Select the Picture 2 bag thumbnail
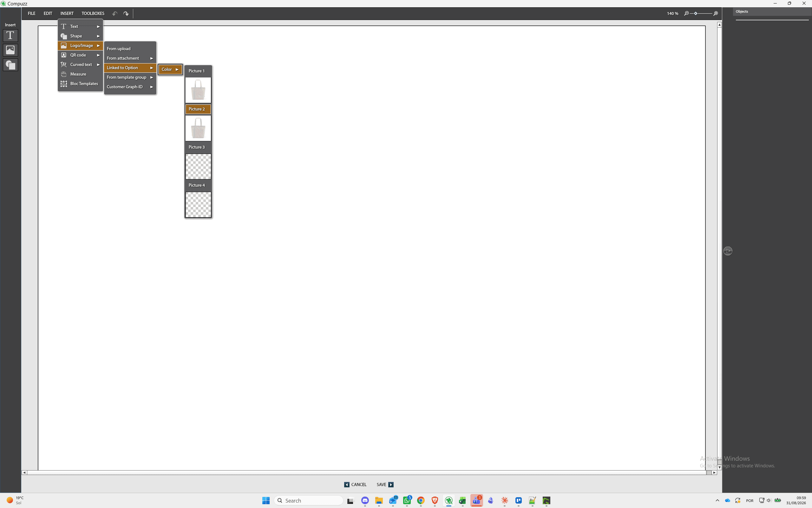This screenshot has height=508, width=812. point(198,128)
